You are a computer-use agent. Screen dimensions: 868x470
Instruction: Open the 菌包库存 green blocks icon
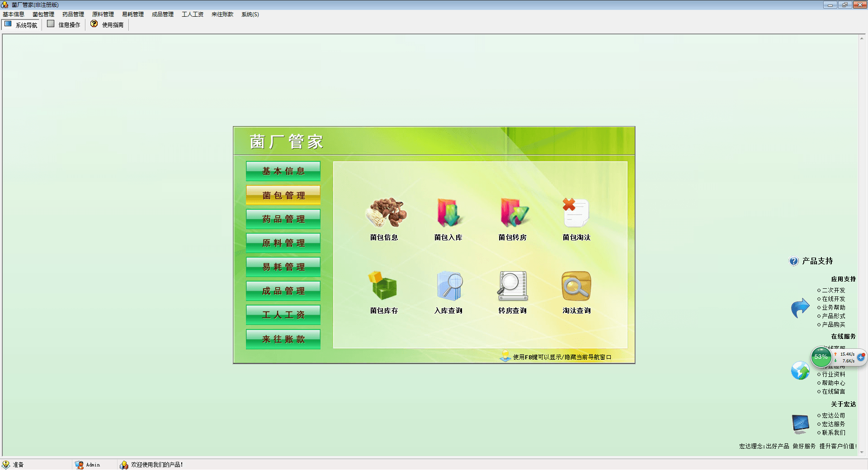point(383,286)
